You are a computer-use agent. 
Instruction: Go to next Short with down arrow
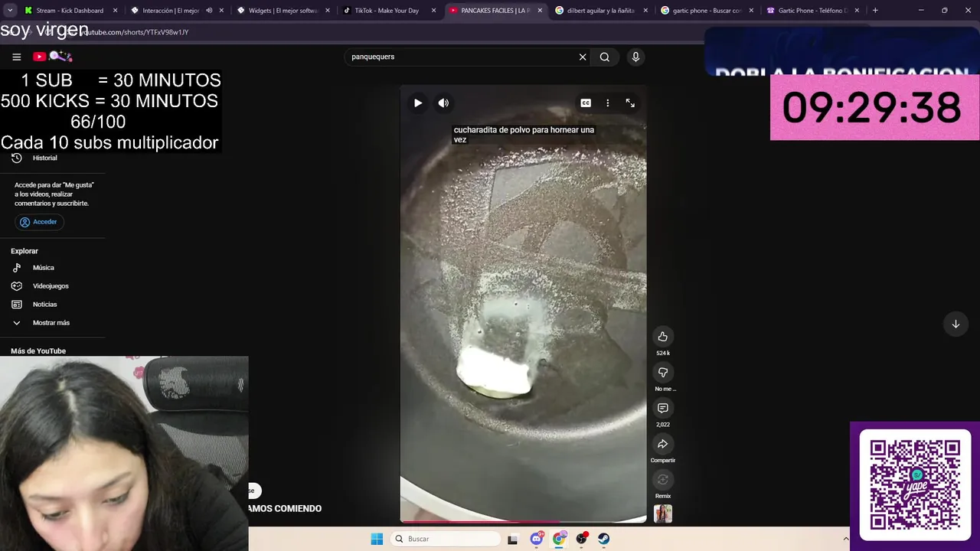[x=955, y=324]
